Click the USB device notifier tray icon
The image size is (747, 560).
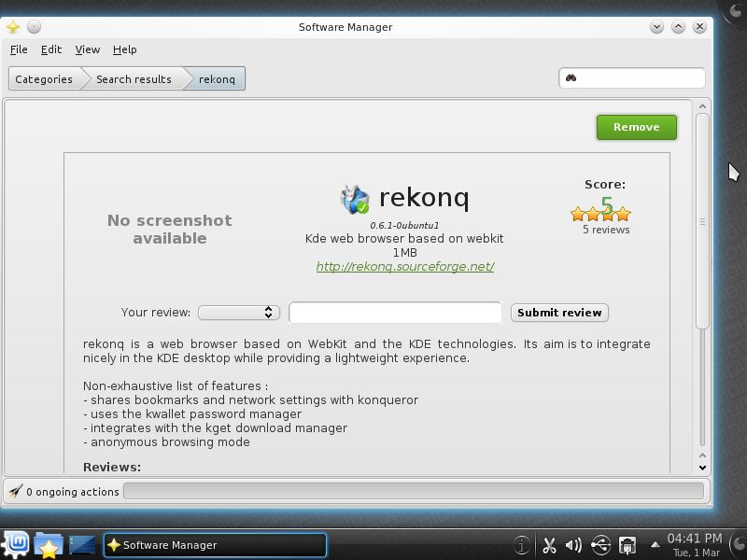pos(599,545)
